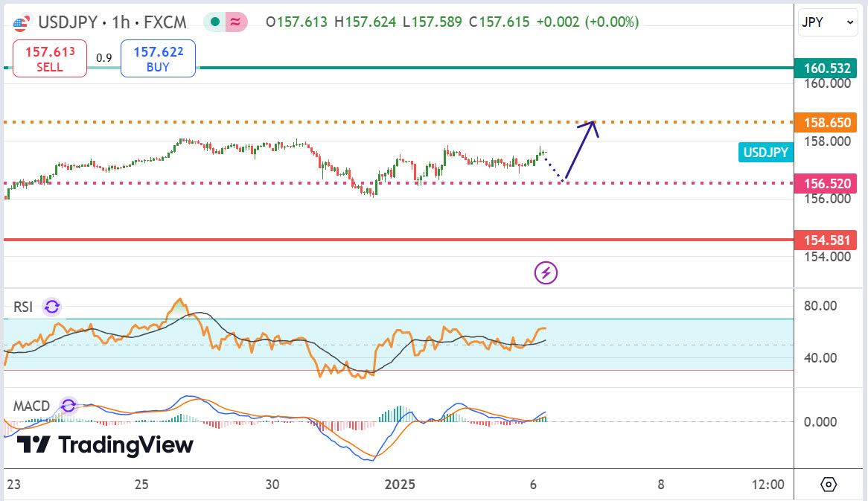Select the orange 158.650 price level label

[826, 122]
